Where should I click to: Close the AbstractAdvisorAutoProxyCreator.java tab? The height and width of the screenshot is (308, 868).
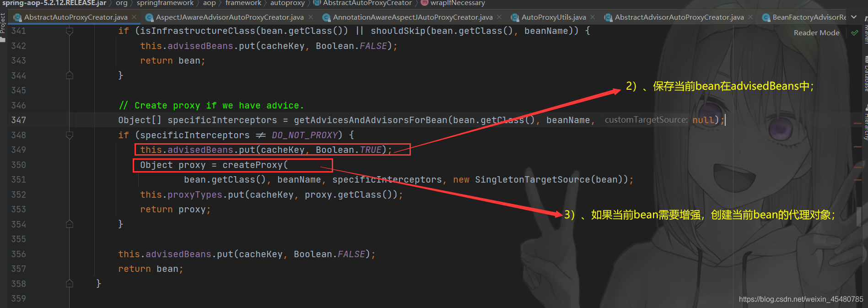point(750,17)
